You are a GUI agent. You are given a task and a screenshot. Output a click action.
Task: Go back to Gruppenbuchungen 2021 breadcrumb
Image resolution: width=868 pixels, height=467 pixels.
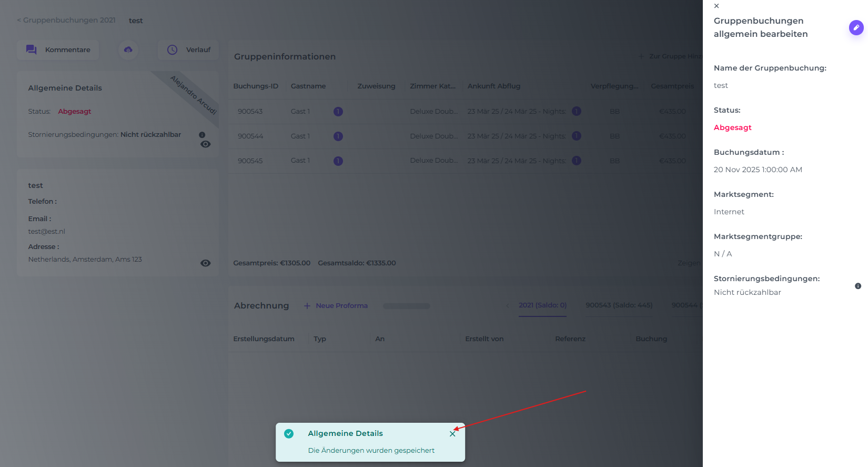point(67,20)
